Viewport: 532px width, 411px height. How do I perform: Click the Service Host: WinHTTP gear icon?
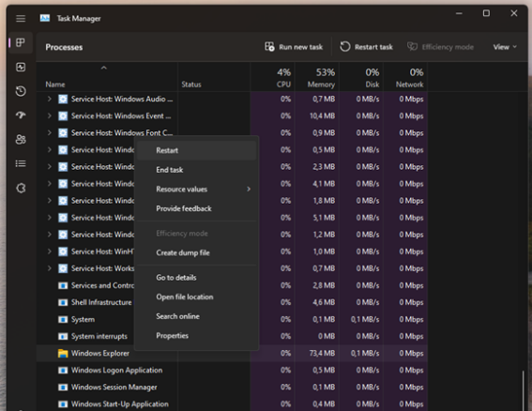pyautogui.click(x=63, y=251)
